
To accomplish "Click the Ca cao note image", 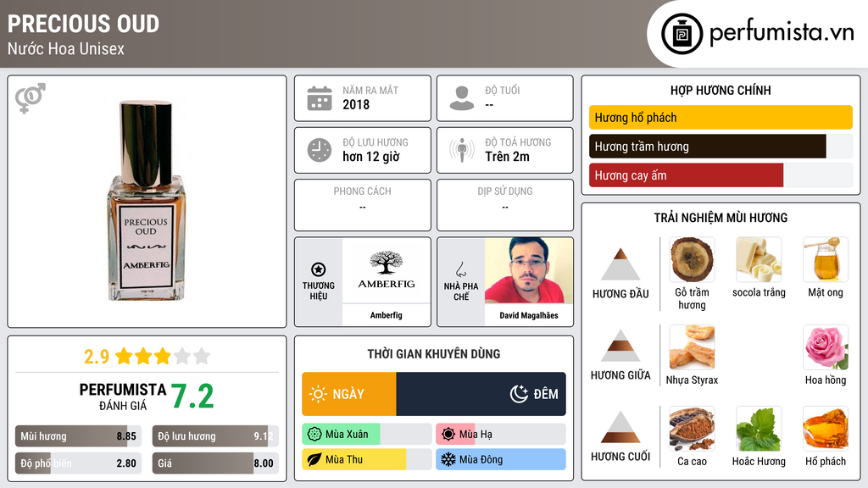I will click(692, 429).
